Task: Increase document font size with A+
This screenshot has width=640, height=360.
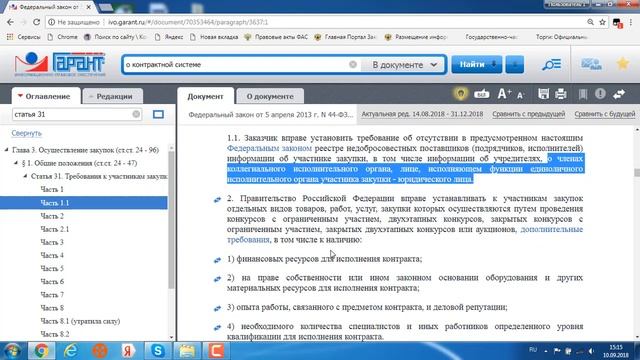Action: (504, 94)
